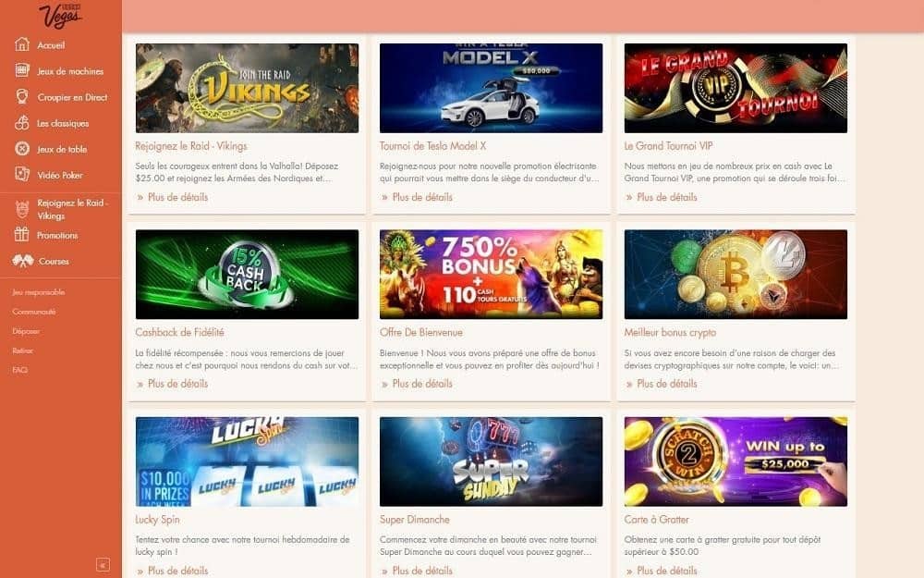Open the FAQ sidebar link

pyautogui.click(x=20, y=370)
